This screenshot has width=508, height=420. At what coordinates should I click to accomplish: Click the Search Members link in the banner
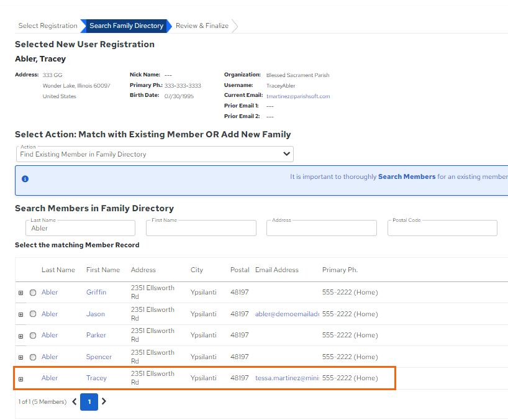[407, 176]
